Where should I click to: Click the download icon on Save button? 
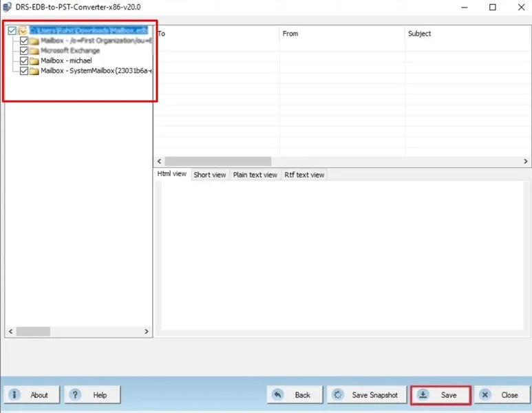[x=423, y=394]
